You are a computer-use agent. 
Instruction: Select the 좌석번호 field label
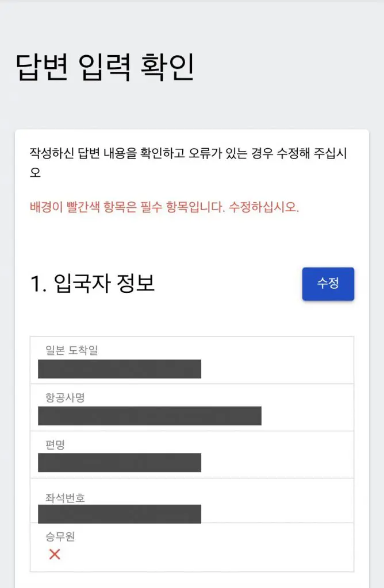[x=65, y=497]
